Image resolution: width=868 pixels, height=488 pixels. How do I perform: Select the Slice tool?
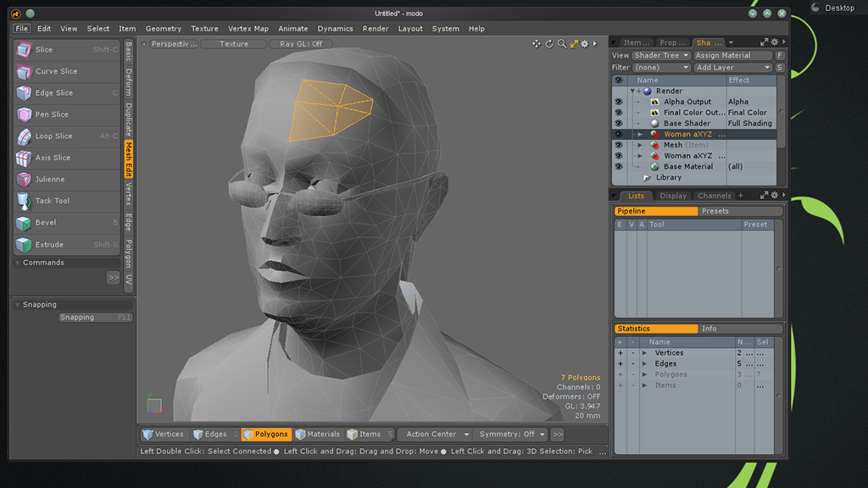[66, 50]
